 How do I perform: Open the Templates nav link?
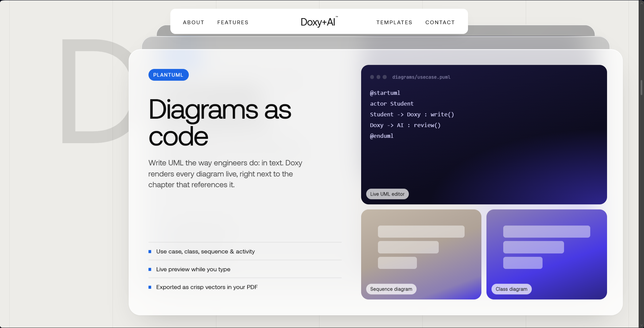pos(394,22)
